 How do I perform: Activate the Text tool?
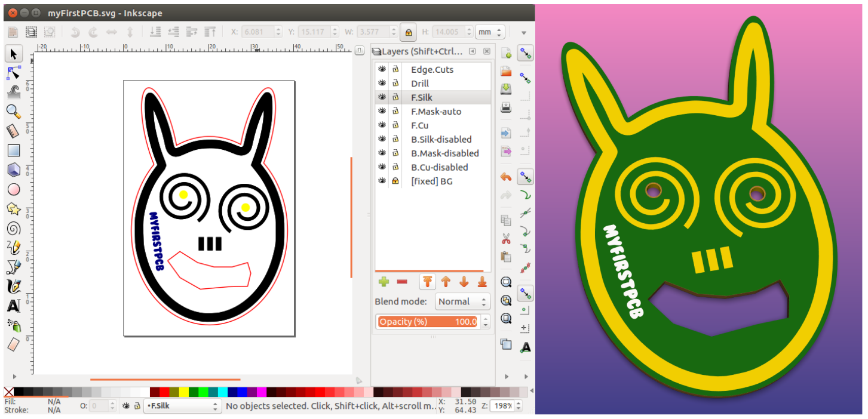click(13, 306)
